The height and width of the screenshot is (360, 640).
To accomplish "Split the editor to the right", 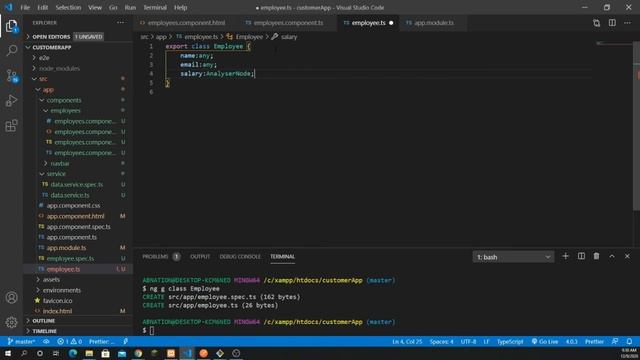I will pos(612,23).
